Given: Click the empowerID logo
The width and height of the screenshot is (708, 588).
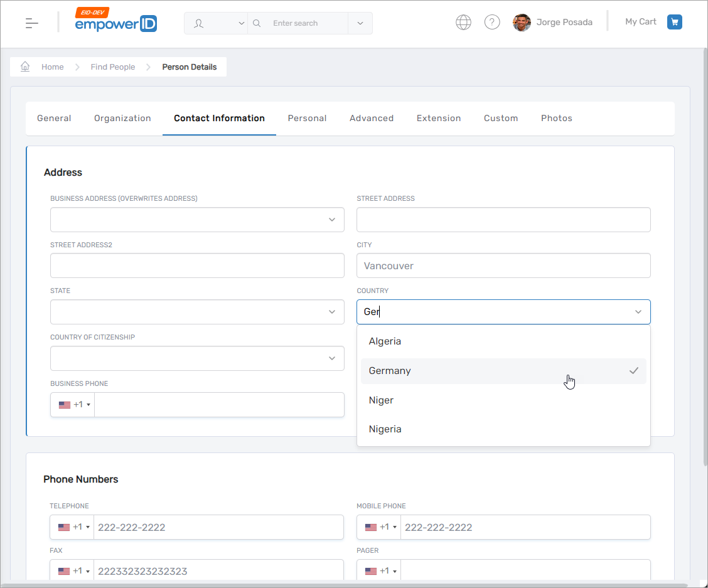Looking at the screenshot, I should point(115,23).
